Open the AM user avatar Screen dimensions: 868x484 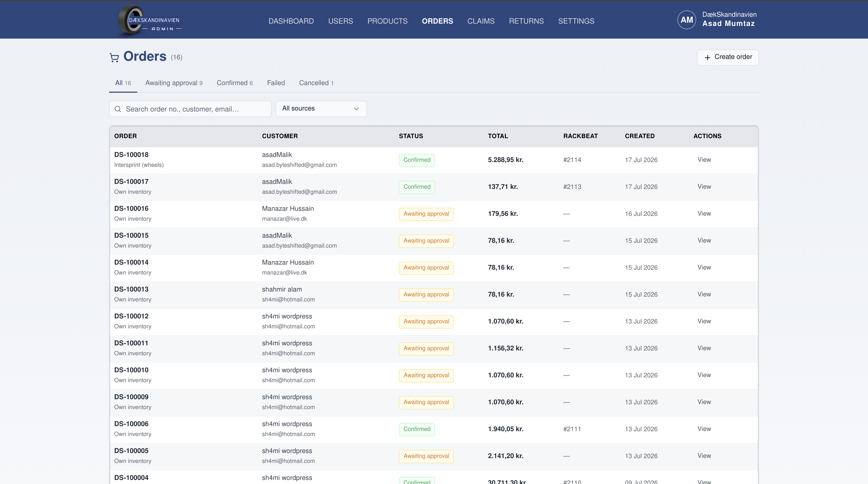click(x=686, y=20)
